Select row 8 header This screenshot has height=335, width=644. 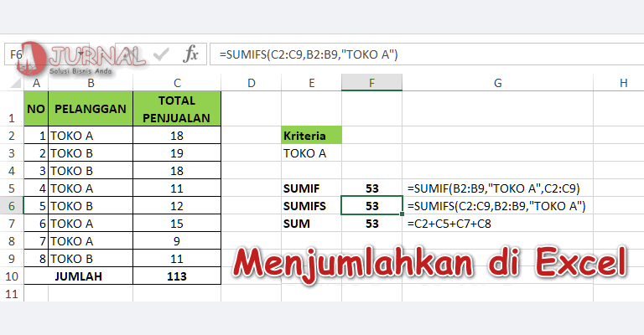12,241
